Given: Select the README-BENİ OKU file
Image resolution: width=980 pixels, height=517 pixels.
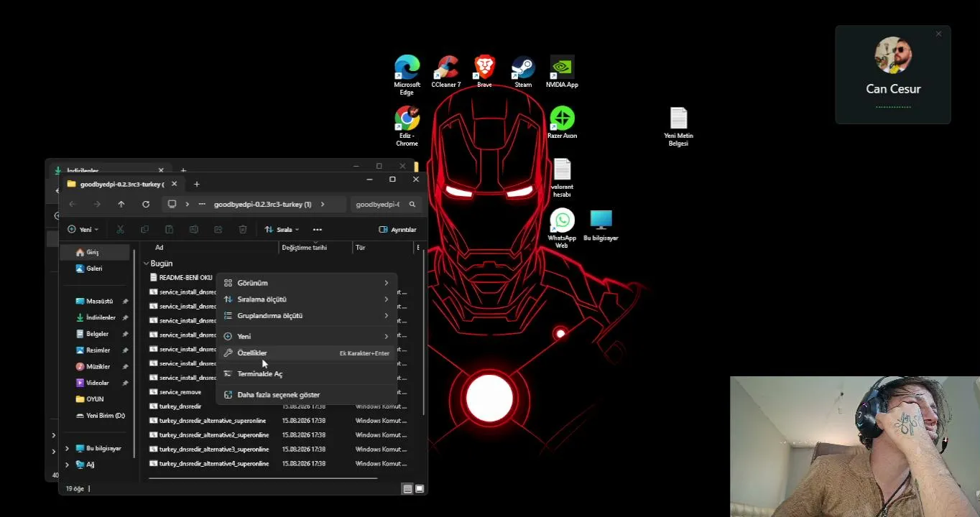Looking at the screenshot, I should coord(181,277).
